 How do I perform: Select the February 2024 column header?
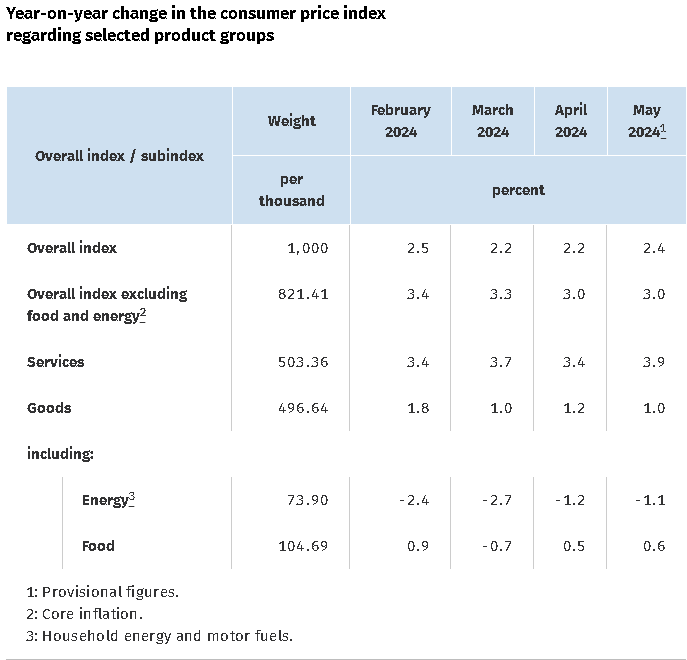400,121
